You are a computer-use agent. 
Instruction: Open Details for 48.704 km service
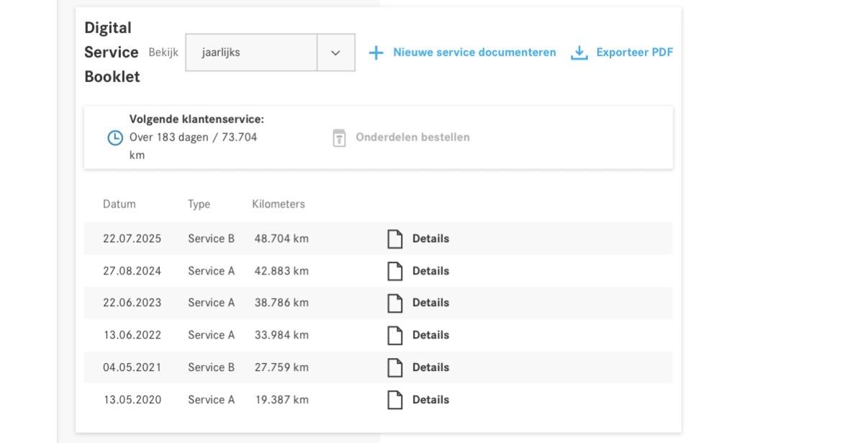(x=430, y=239)
